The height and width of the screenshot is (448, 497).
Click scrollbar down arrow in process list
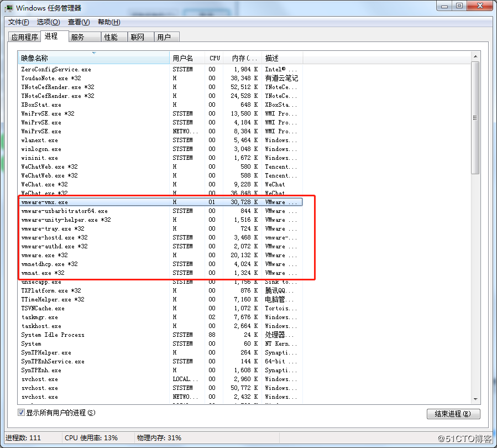pyautogui.click(x=475, y=399)
